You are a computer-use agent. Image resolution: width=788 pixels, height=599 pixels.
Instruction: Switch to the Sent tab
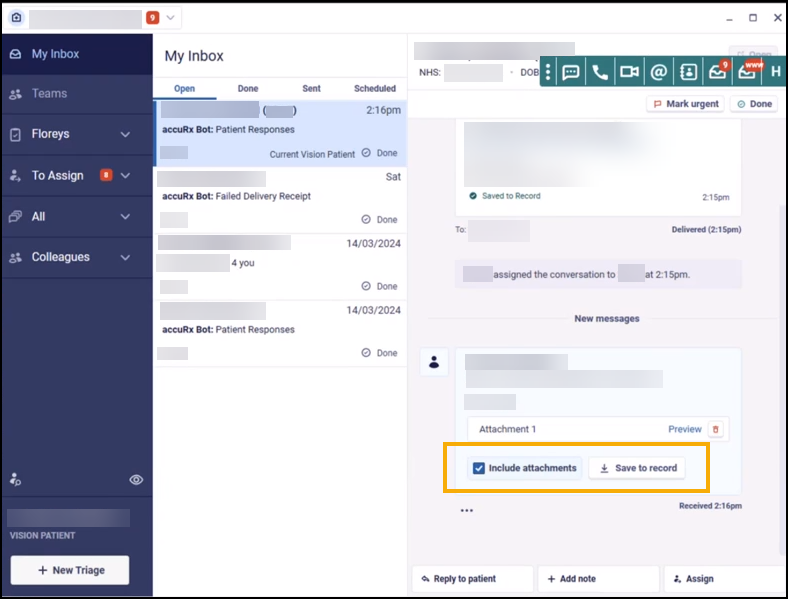click(x=311, y=89)
